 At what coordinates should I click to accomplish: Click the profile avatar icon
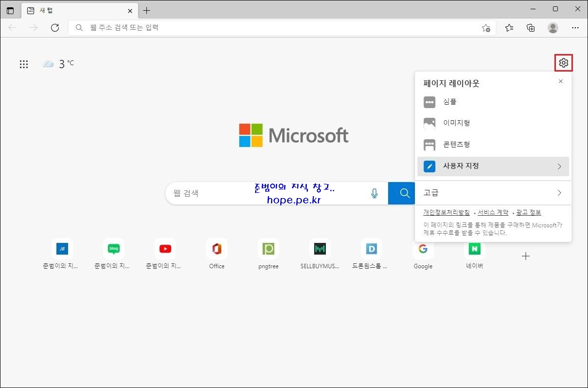pyautogui.click(x=553, y=28)
